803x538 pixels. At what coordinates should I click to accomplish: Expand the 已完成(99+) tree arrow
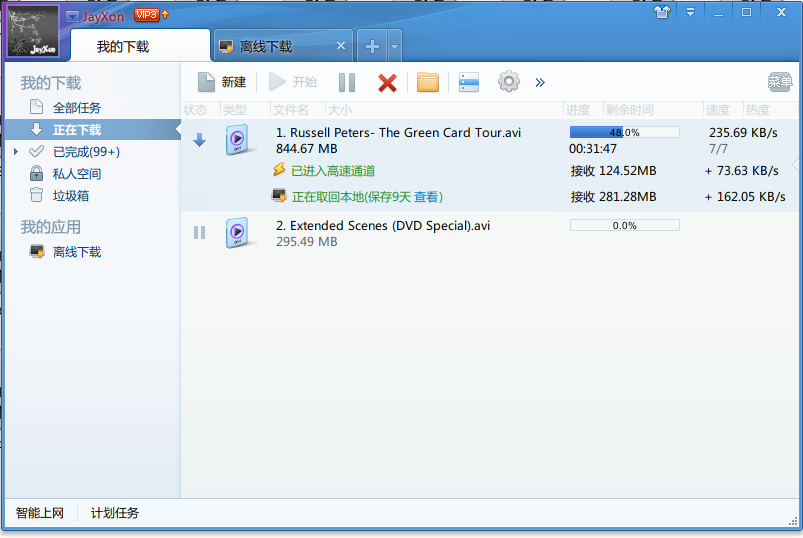click(16, 152)
